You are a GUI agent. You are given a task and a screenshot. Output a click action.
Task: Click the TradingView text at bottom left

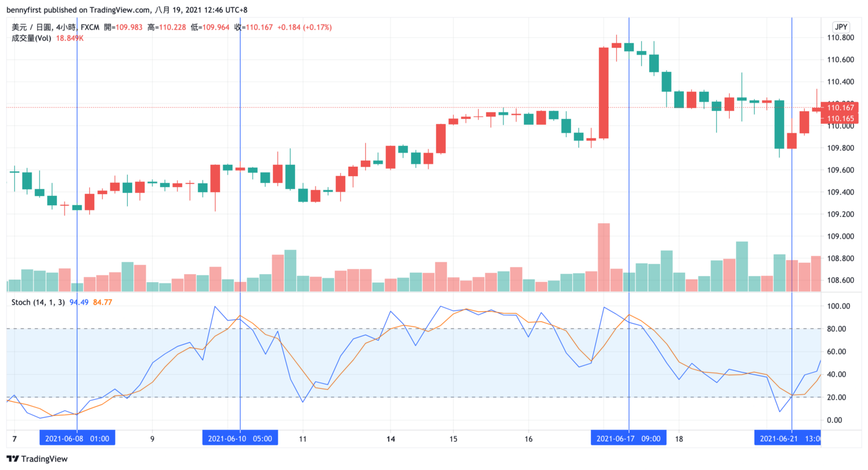45,459
